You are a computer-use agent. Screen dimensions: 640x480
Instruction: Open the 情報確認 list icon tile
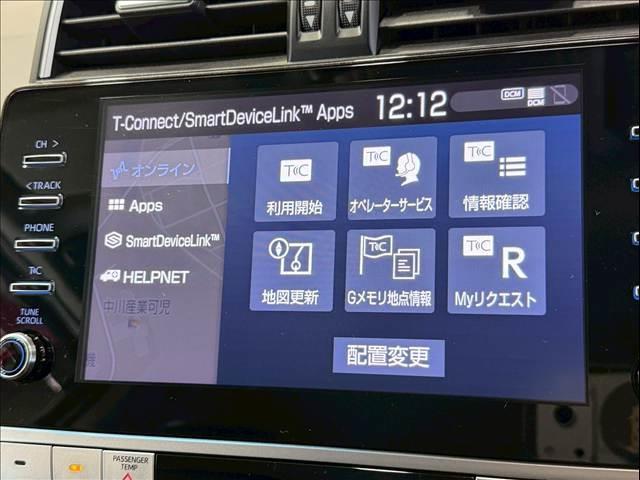(x=496, y=174)
